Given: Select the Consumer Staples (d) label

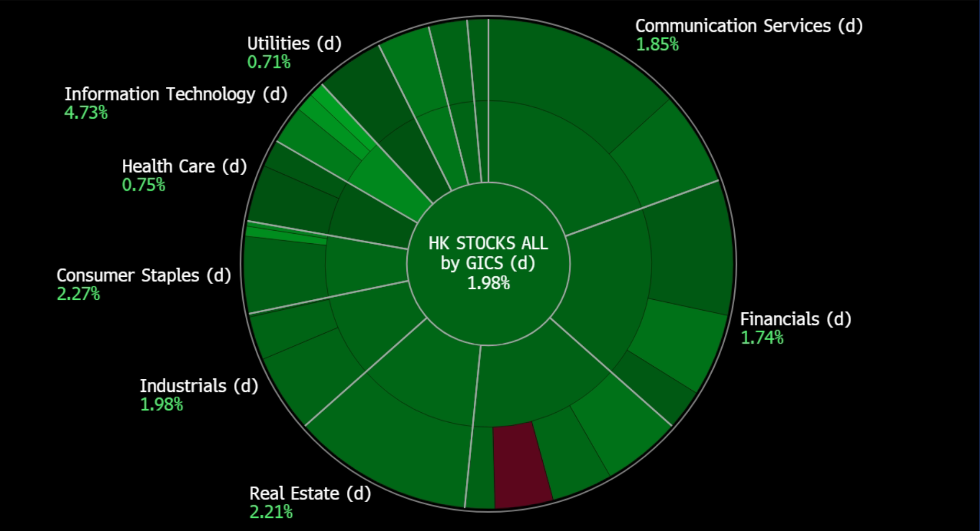Looking at the screenshot, I should click(x=144, y=275).
